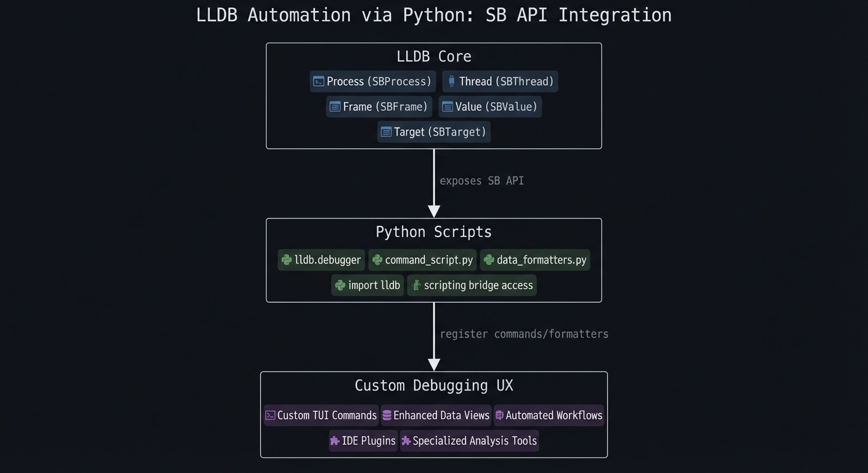The image size is (868, 473).
Task: Select the terminal icon on Custom TUI Commands
Action: click(x=269, y=415)
